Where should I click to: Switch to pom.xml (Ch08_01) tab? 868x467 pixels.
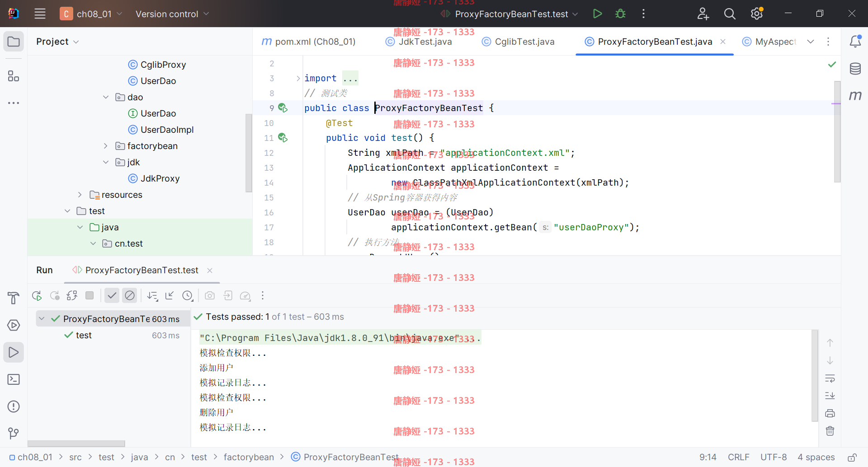[309, 42]
